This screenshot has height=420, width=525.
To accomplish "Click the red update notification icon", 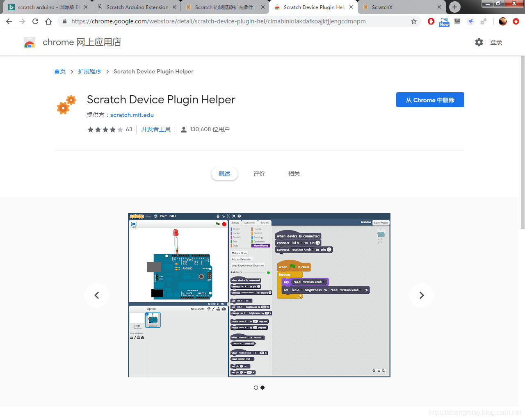I will coord(516,21).
